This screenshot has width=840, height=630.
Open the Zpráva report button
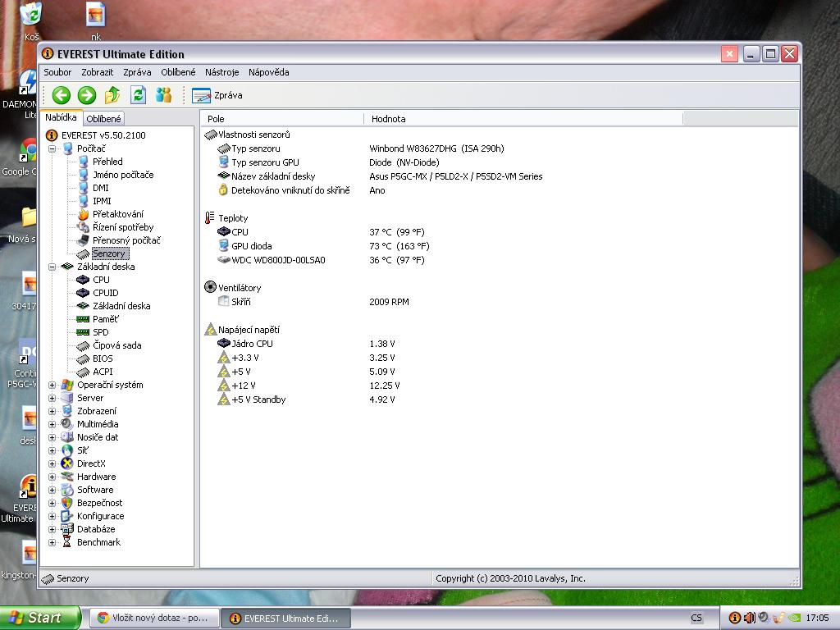point(217,95)
